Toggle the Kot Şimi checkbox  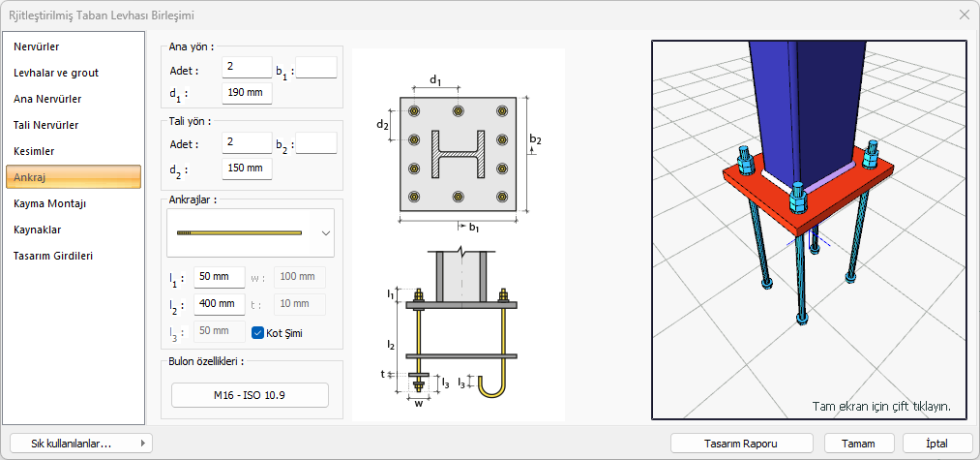258,332
